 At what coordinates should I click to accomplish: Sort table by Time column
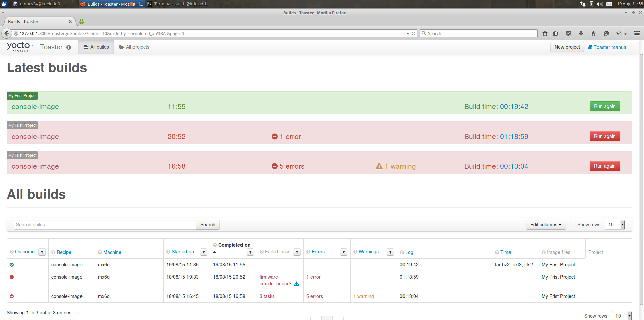tap(505, 252)
